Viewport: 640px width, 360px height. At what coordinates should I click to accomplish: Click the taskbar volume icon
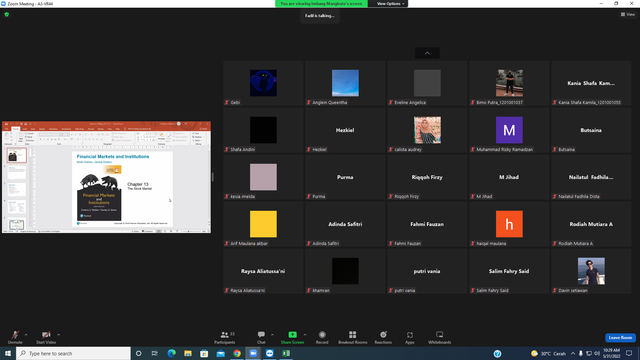point(596,353)
